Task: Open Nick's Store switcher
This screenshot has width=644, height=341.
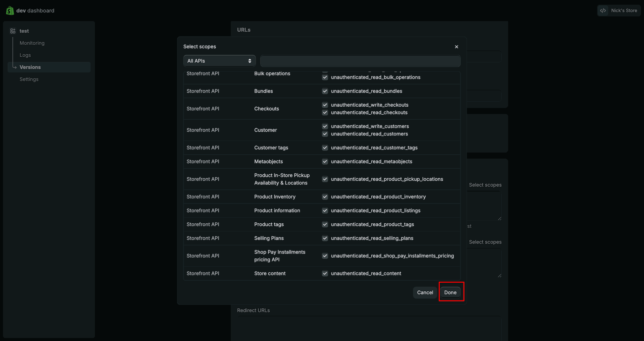Action: pyautogui.click(x=619, y=11)
